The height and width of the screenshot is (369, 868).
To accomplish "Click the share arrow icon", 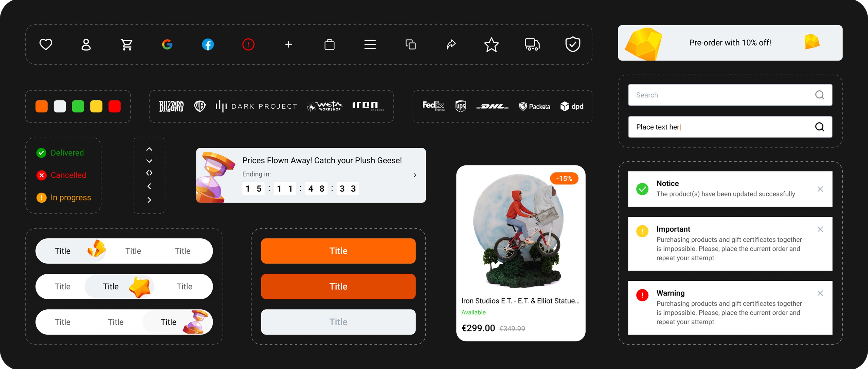I will pos(451,44).
